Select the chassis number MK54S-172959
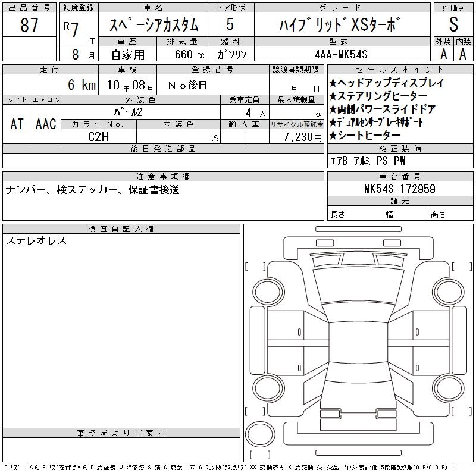Image resolution: width=476 pixels, height=476 pixels. tap(400, 189)
